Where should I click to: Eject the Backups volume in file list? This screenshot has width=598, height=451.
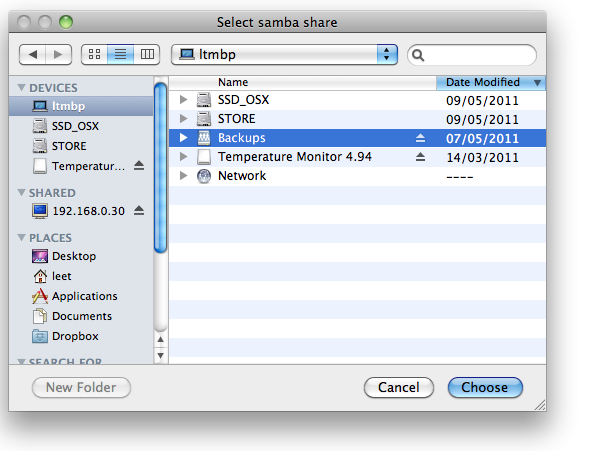(420, 138)
